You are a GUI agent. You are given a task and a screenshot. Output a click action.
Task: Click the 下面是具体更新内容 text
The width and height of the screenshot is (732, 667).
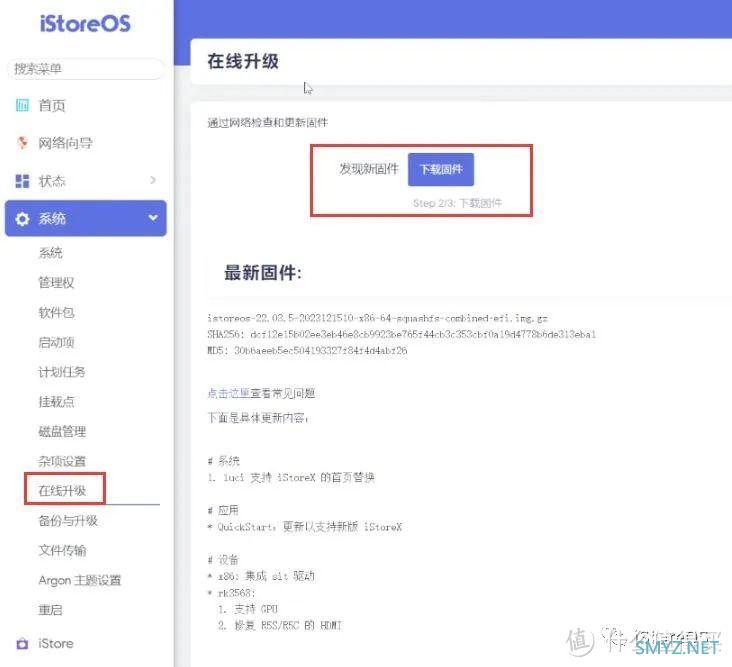pyautogui.click(x=258, y=417)
